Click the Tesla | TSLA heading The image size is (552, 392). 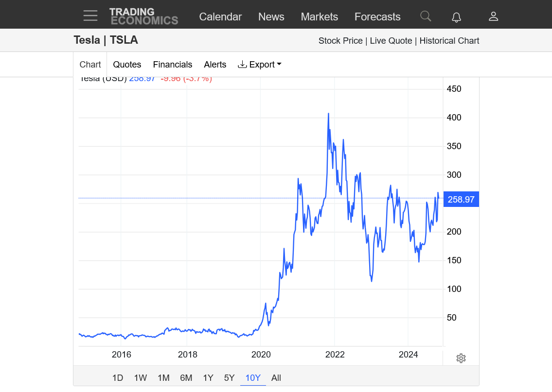click(x=106, y=40)
